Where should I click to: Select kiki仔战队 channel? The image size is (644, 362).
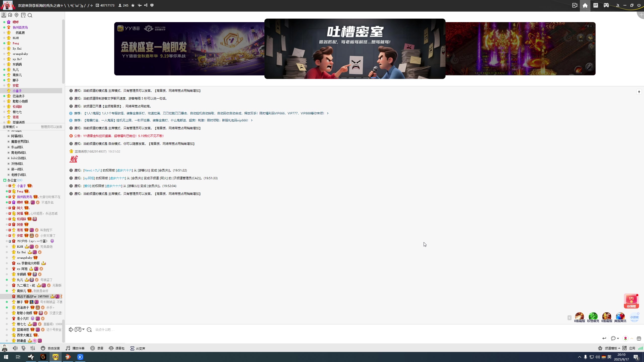click(19, 158)
